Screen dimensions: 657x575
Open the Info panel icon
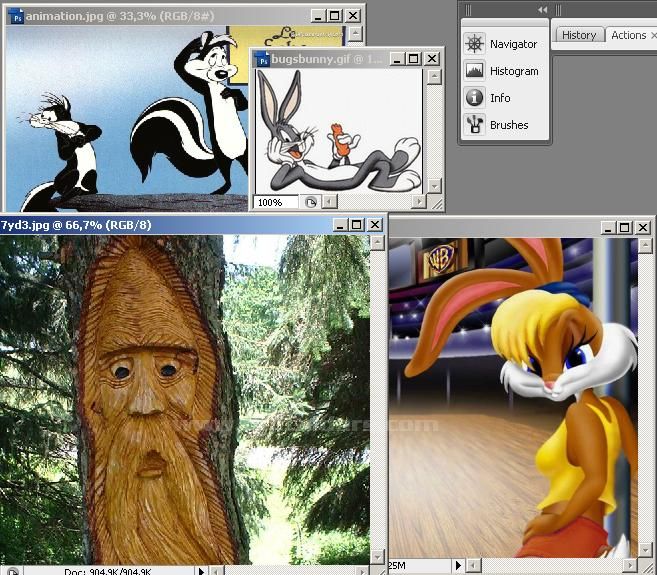(x=474, y=97)
